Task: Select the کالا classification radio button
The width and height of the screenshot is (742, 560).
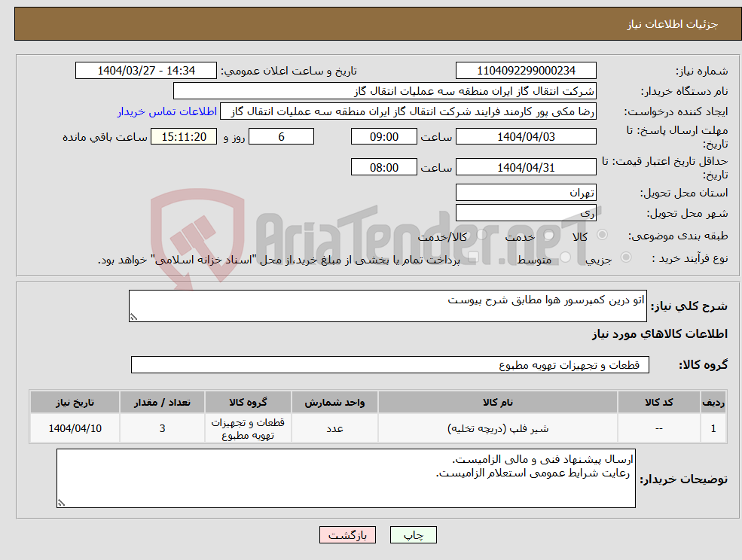Action: 602,235
